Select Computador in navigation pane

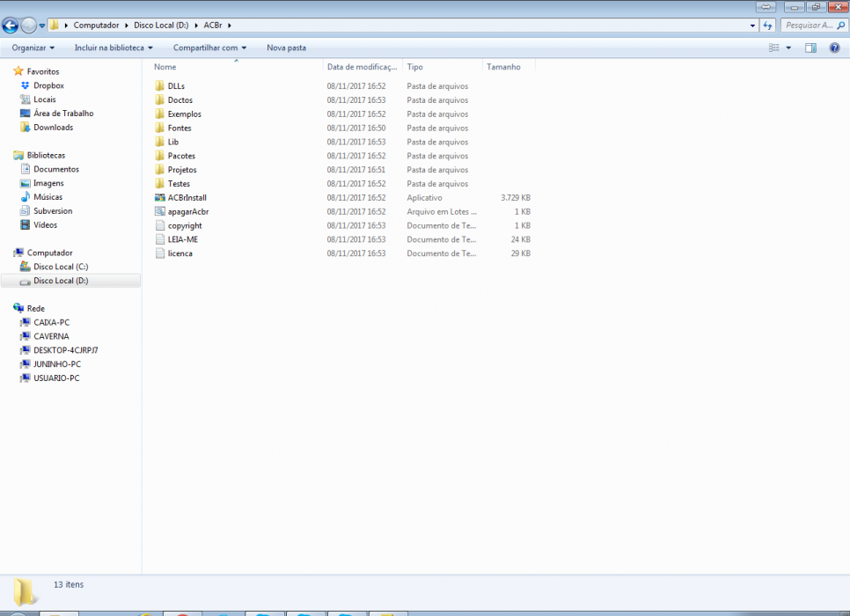click(49, 253)
